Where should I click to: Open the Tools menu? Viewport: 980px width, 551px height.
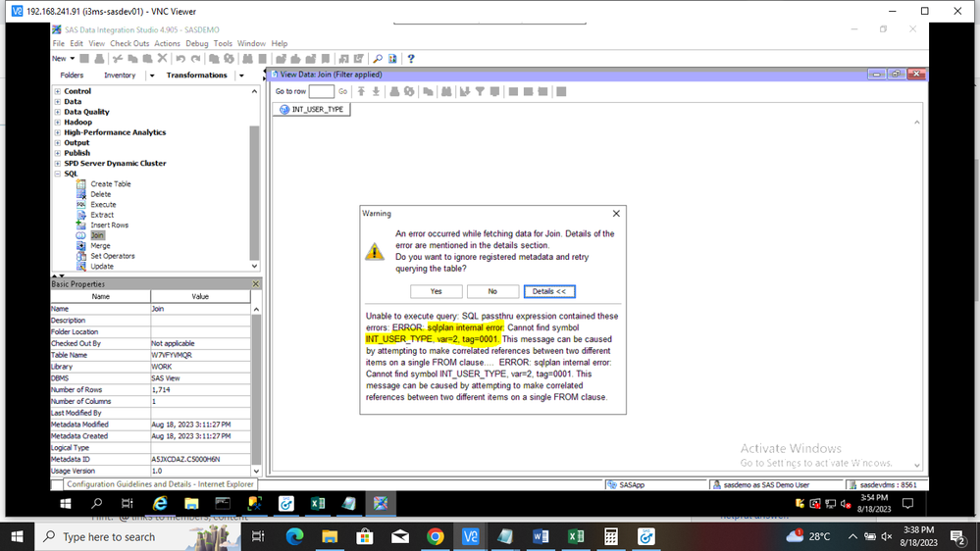223,44
